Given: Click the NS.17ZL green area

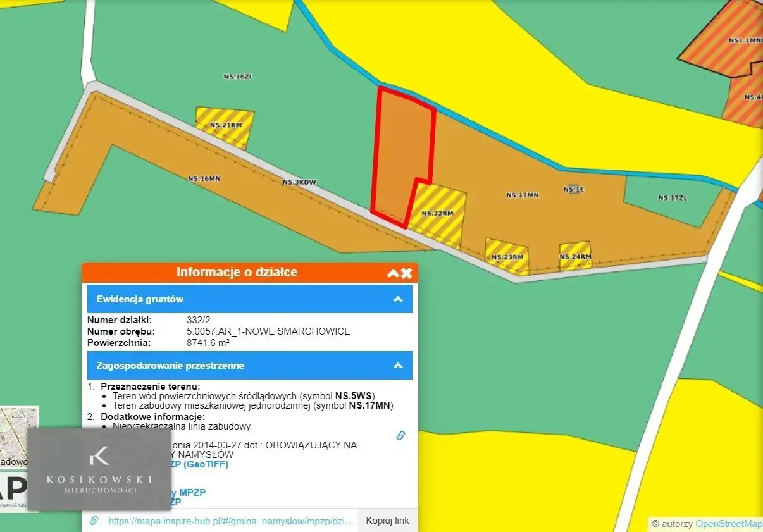Looking at the screenshot, I should pos(672,198).
